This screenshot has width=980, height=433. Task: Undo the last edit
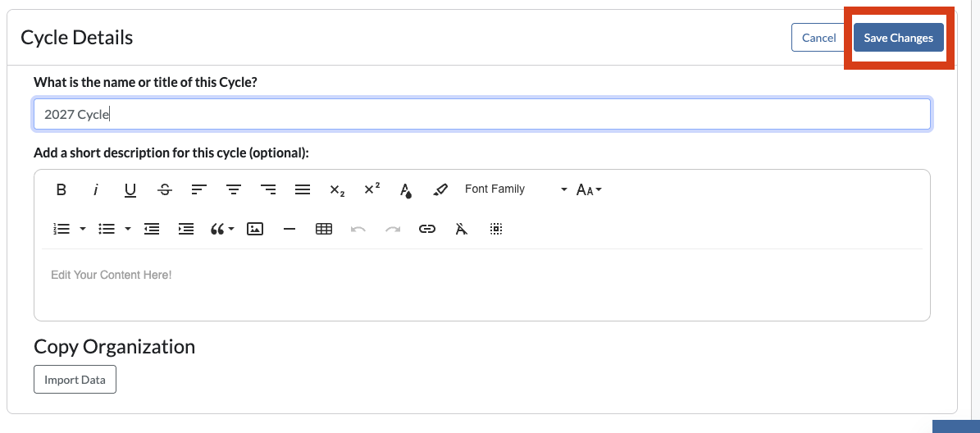358,230
